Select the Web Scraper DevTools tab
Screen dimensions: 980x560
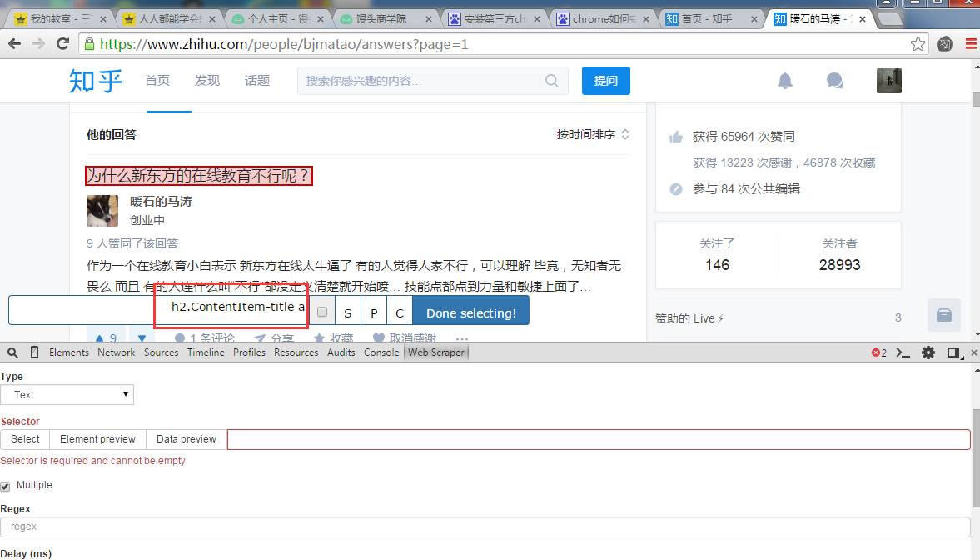tap(436, 352)
